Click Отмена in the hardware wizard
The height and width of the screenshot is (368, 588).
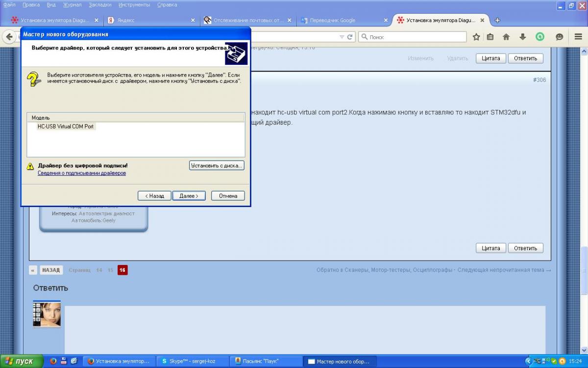point(228,196)
